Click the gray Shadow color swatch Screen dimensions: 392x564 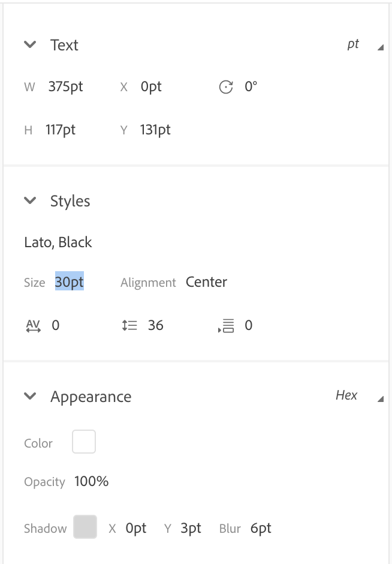(x=85, y=527)
